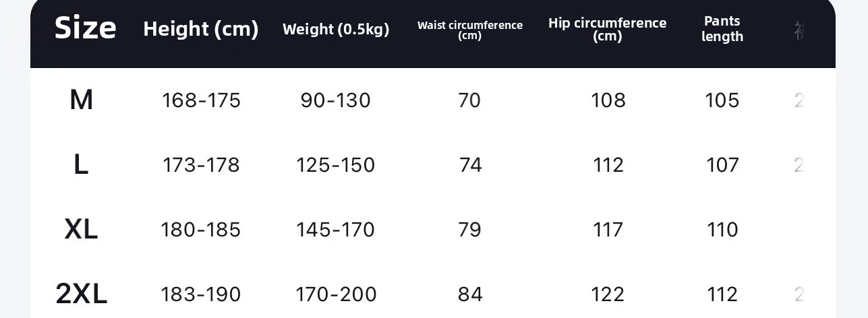This screenshot has width=868, height=318.
Task: Click height range 168-175 cell
Action: (x=201, y=100)
